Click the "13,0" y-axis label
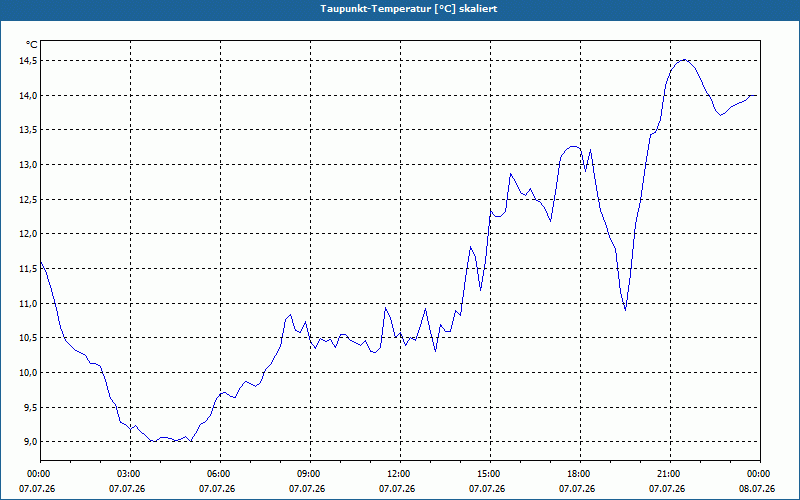The width and height of the screenshot is (800, 500). click(28, 165)
